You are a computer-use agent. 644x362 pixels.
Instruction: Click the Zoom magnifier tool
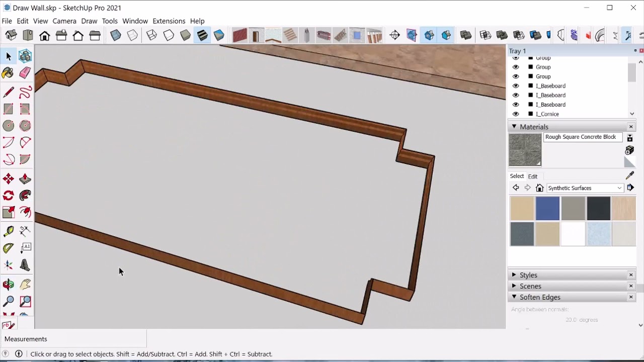pos(8,301)
